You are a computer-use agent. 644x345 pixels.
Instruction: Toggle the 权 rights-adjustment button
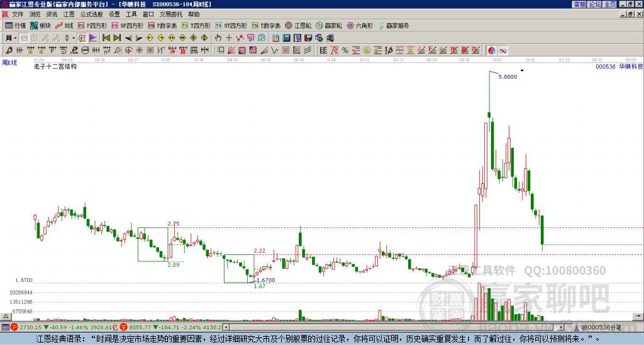[x=82, y=38]
